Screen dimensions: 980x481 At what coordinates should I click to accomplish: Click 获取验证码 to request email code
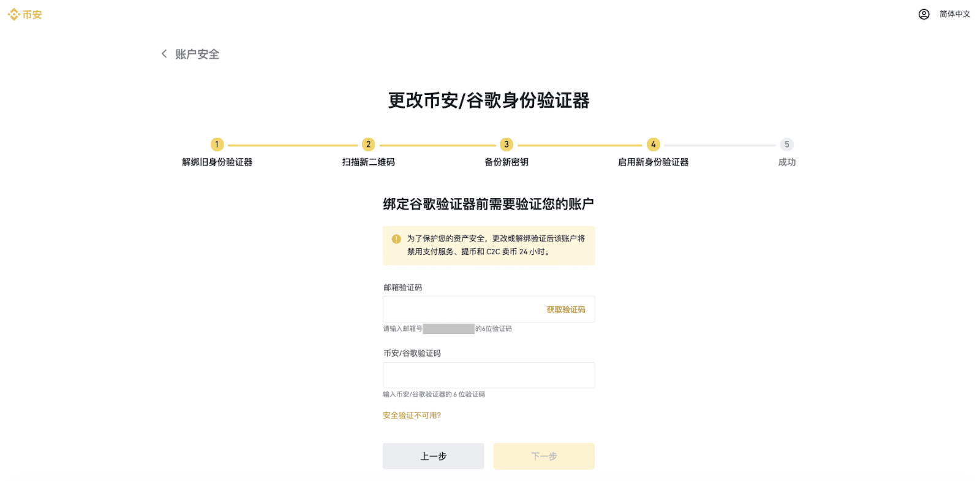(566, 310)
